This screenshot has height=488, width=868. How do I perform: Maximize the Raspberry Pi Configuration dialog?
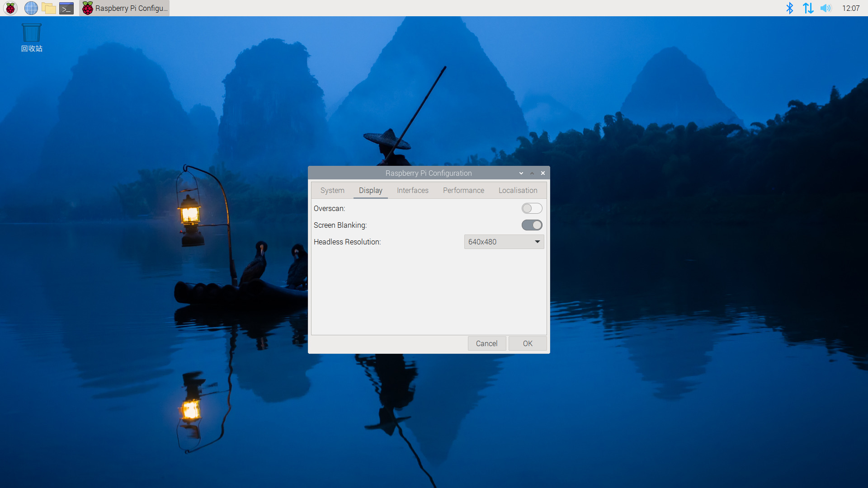pos(532,173)
